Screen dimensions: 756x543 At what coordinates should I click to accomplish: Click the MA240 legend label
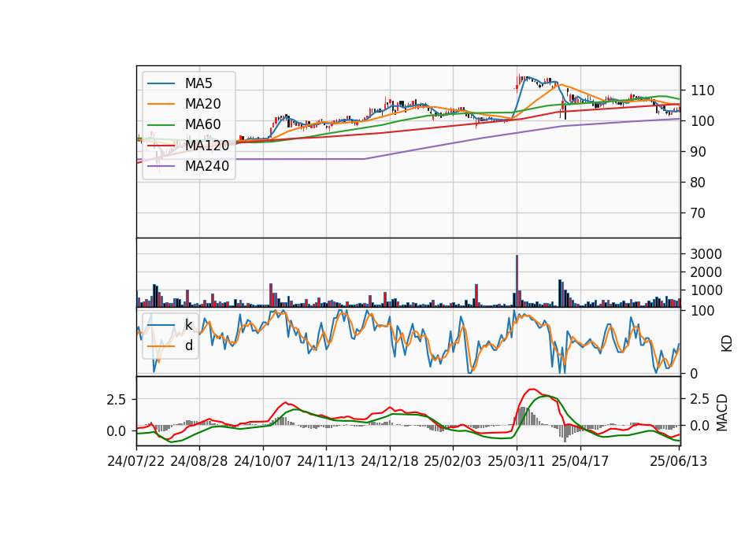pos(207,166)
